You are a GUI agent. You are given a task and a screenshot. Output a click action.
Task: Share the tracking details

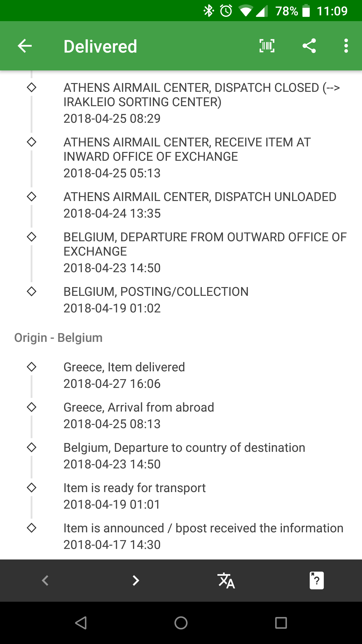click(309, 46)
